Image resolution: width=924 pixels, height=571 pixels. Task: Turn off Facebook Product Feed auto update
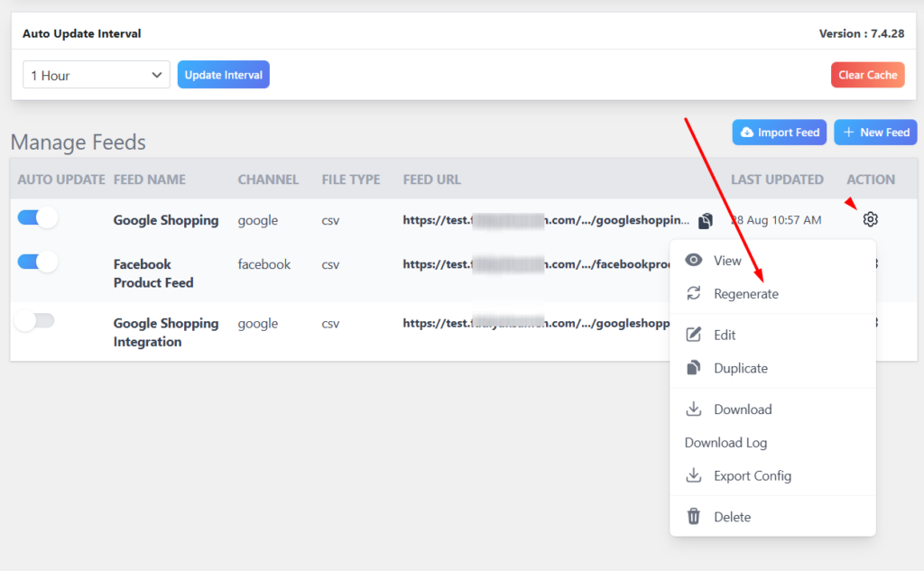[37, 261]
